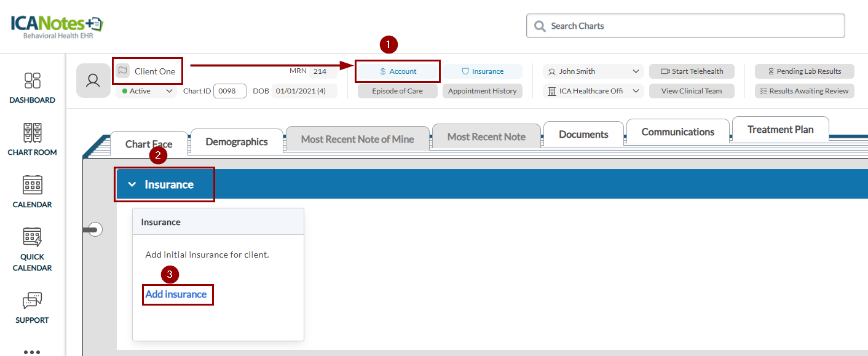Click the Search Charts field
Viewport: 868px width, 356px height.
point(685,26)
